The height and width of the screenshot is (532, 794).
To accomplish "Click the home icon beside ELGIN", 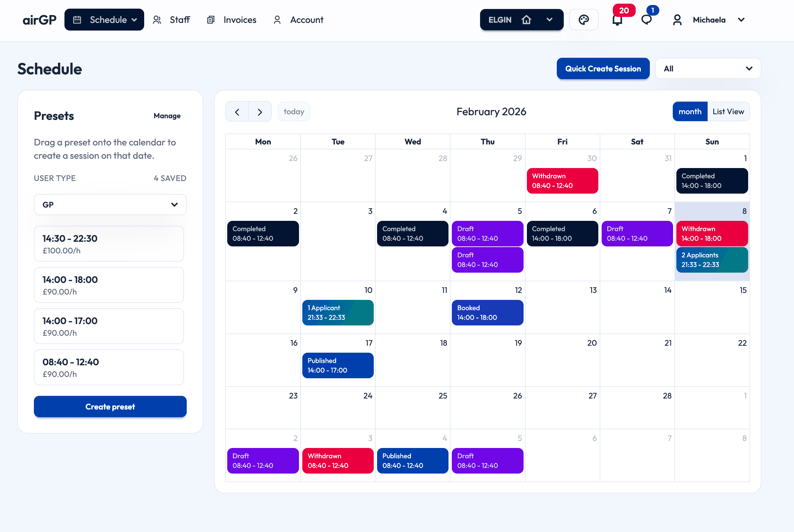I will (x=526, y=20).
